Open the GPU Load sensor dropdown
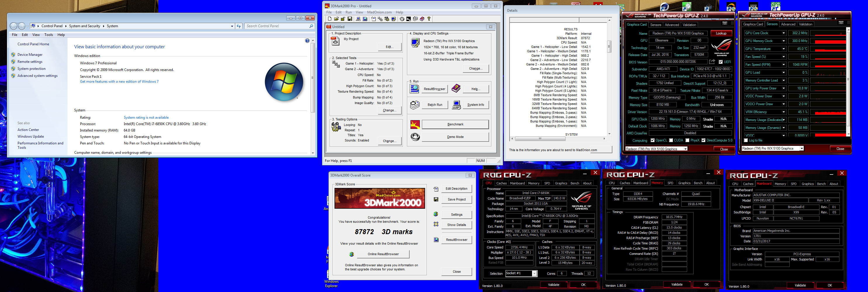The image size is (868, 292). click(784, 72)
